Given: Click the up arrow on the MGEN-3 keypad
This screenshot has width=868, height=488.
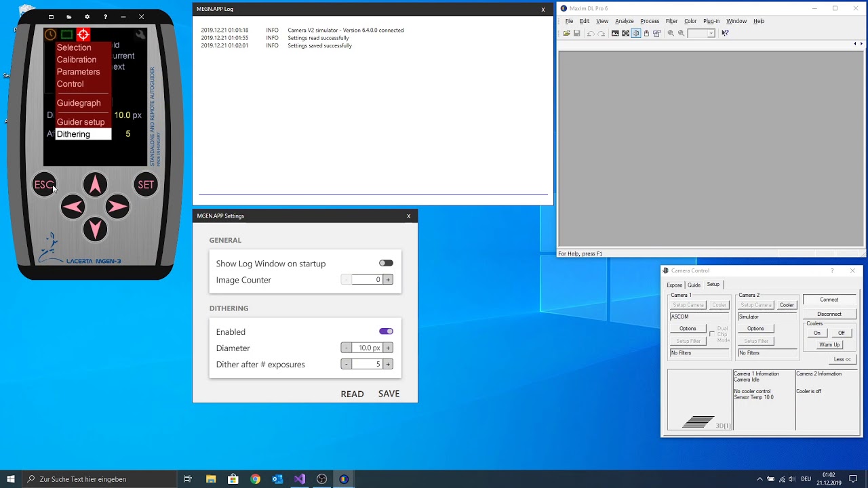Looking at the screenshot, I should (95, 184).
